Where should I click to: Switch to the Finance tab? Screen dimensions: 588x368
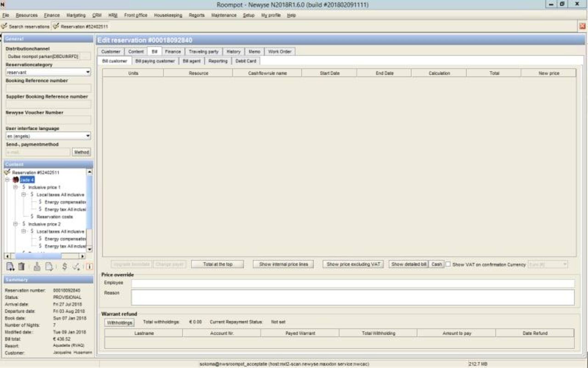[173, 52]
